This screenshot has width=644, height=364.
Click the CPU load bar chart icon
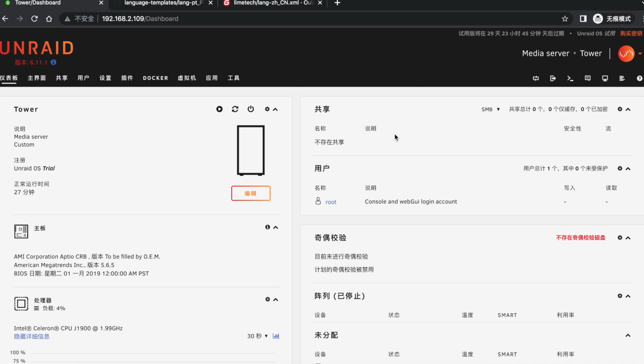tap(276, 336)
